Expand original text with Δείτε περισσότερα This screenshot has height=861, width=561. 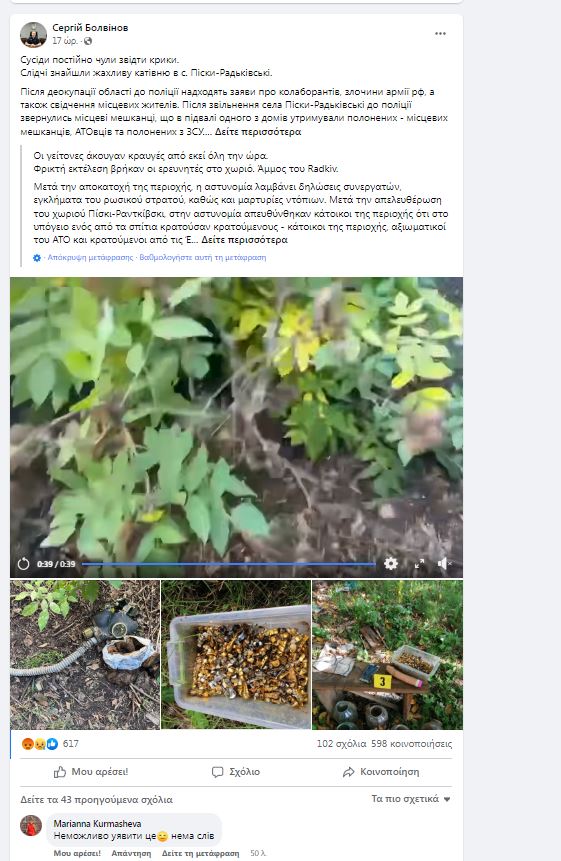(257, 132)
